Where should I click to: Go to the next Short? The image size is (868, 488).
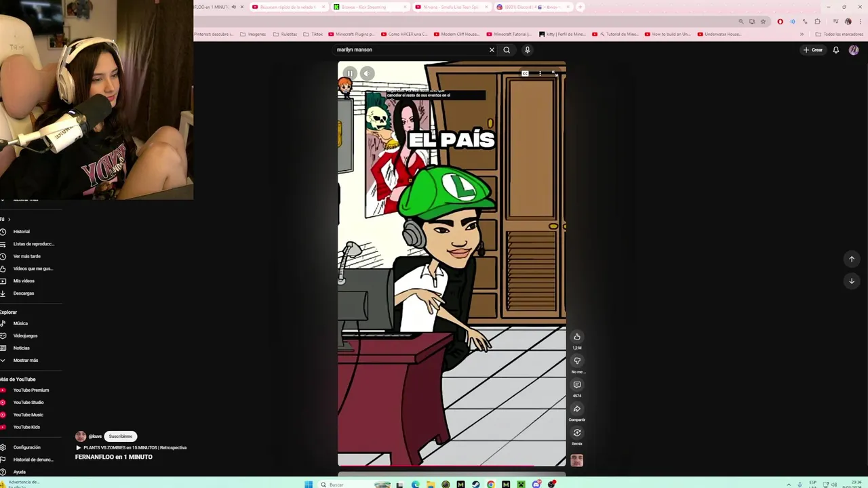click(x=852, y=281)
